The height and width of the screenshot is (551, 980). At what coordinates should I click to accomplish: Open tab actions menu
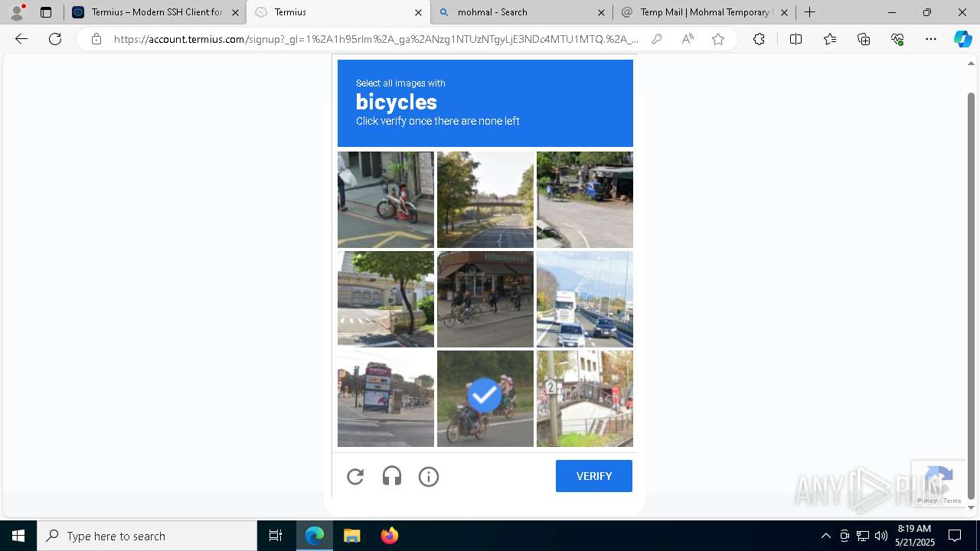point(46,12)
